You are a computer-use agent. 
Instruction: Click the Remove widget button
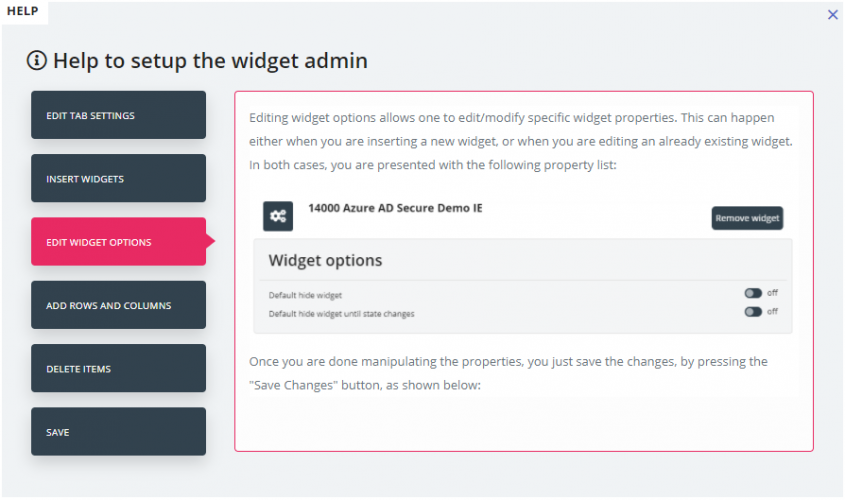click(747, 218)
